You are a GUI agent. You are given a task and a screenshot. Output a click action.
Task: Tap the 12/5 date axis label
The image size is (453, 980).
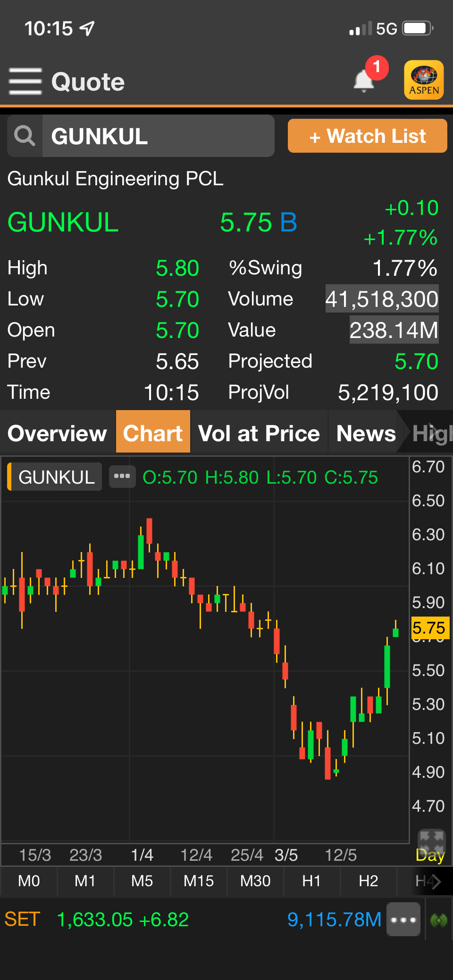[341, 855]
